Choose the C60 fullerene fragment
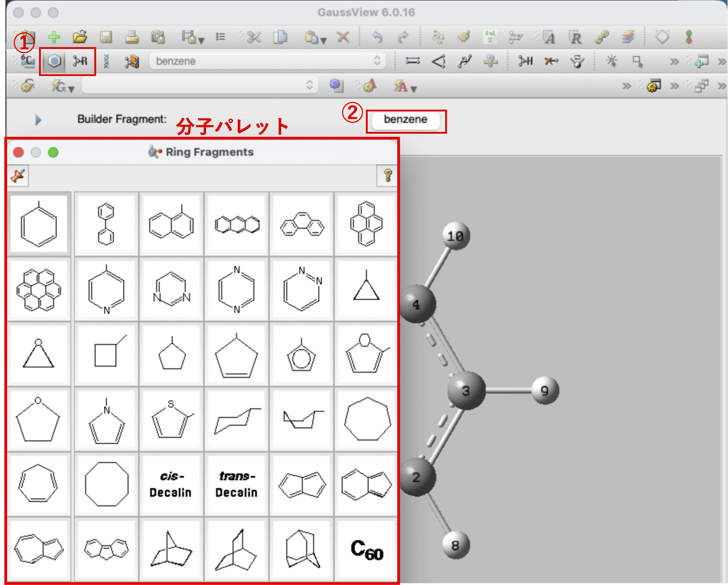The image size is (728, 585). coord(366,549)
